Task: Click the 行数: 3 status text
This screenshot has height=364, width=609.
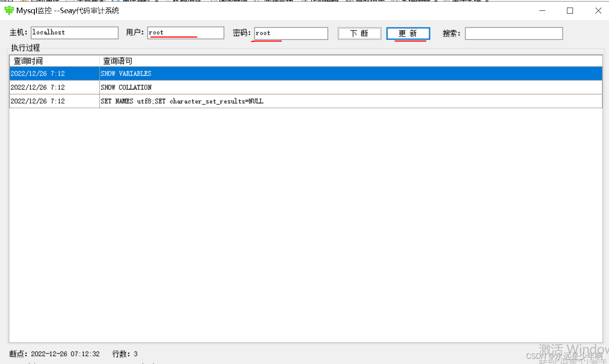Action: [125, 354]
